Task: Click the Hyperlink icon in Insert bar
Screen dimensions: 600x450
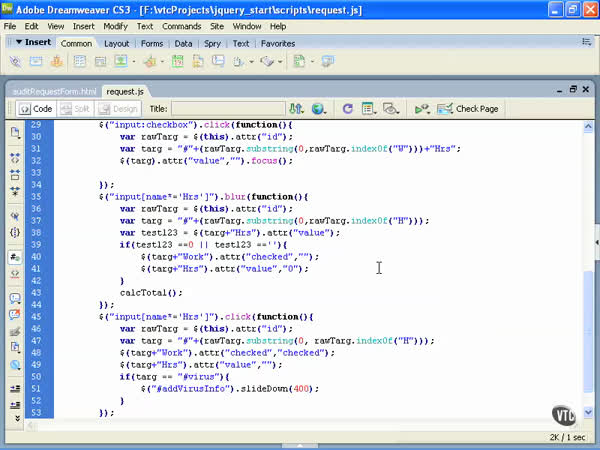Action: (x=16, y=61)
